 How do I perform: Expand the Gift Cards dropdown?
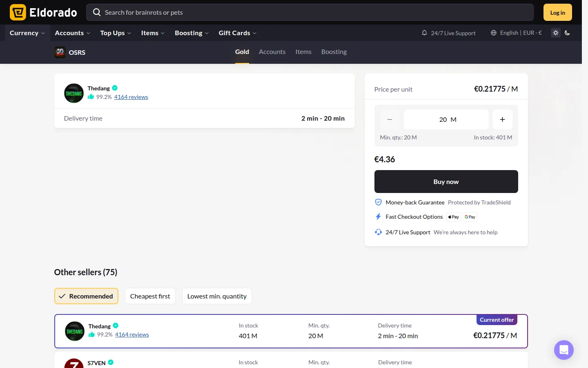coord(238,33)
